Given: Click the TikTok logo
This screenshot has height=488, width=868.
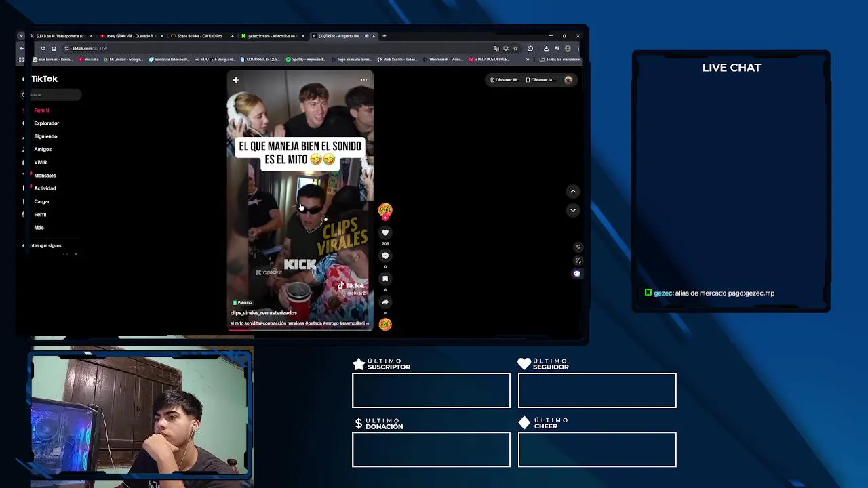Looking at the screenshot, I should click(x=44, y=79).
